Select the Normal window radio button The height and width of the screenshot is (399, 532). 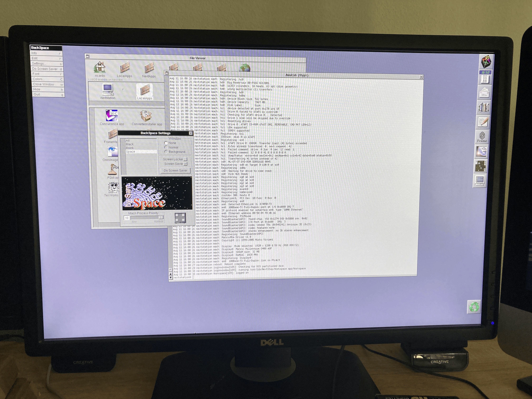click(x=166, y=147)
